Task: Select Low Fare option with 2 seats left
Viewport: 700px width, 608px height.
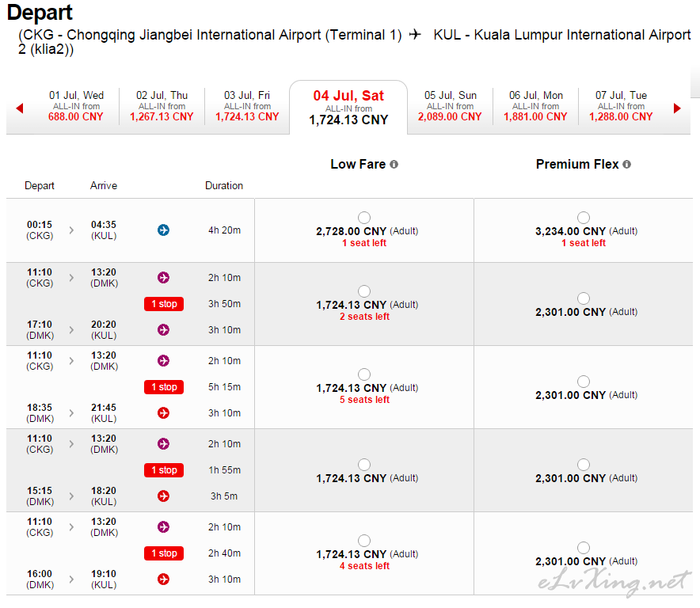Action: pos(364,291)
